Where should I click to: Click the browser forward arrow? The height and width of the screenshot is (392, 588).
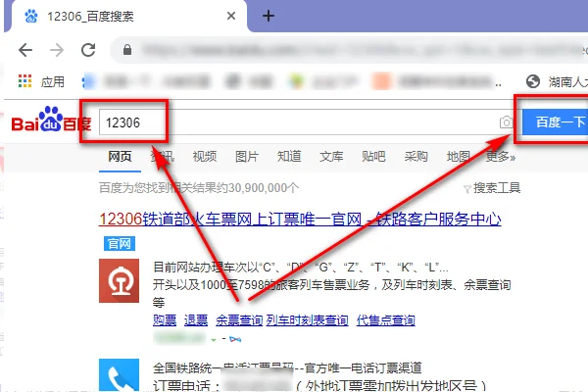click(x=57, y=50)
